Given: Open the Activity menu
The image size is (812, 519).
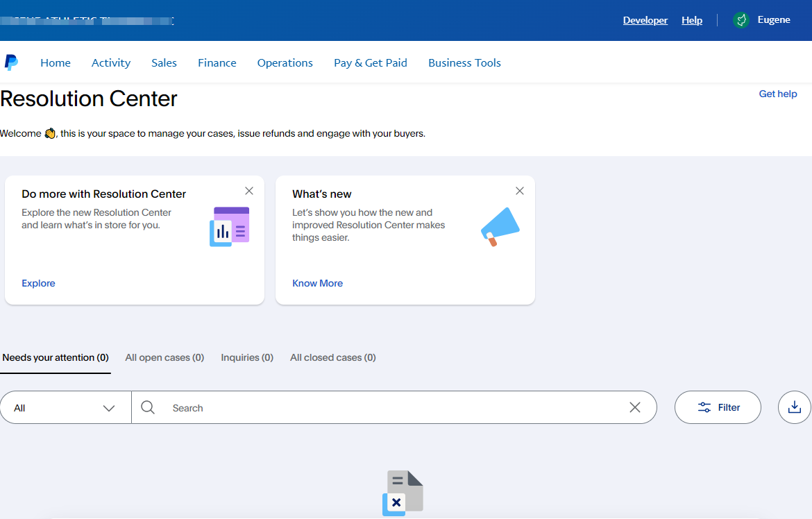Looking at the screenshot, I should [110, 62].
